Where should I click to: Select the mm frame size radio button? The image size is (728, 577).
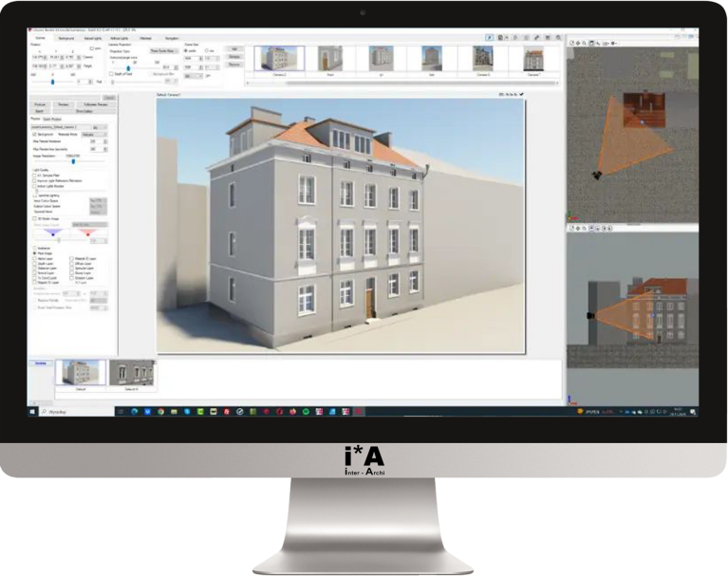pyautogui.click(x=208, y=49)
